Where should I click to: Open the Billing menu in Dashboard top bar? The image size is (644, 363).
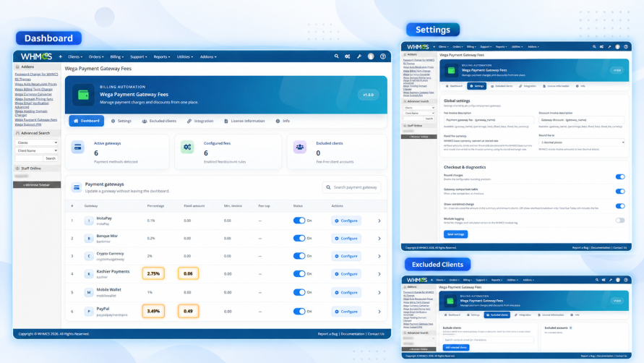116,56
